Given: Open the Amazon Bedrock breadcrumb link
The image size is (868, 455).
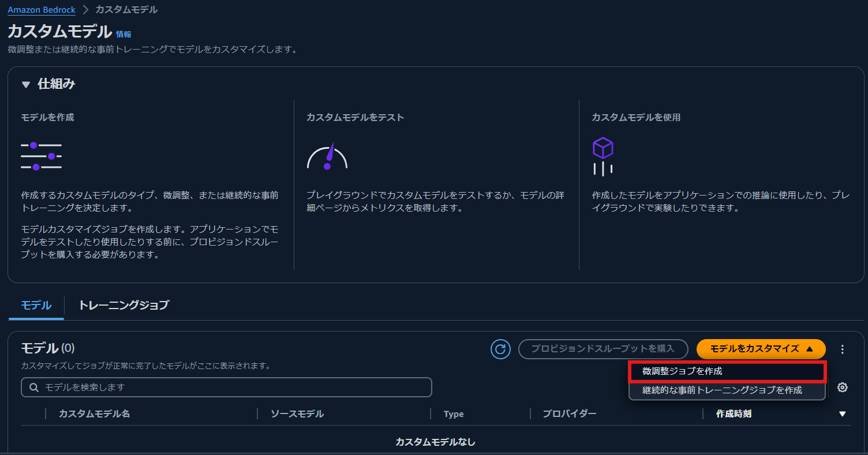Looking at the screenshot, I should coord(41,9).
